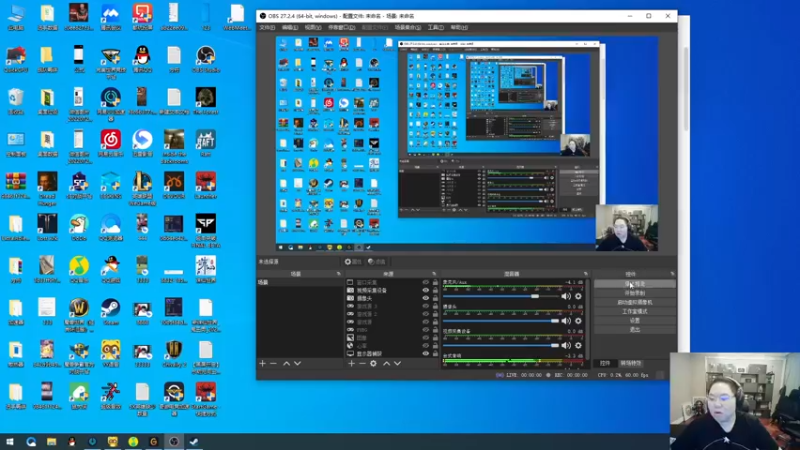800x450 pixels.
Task: Mute the 摄像头 audio channel speaker icon
Action: click(566, 320)
